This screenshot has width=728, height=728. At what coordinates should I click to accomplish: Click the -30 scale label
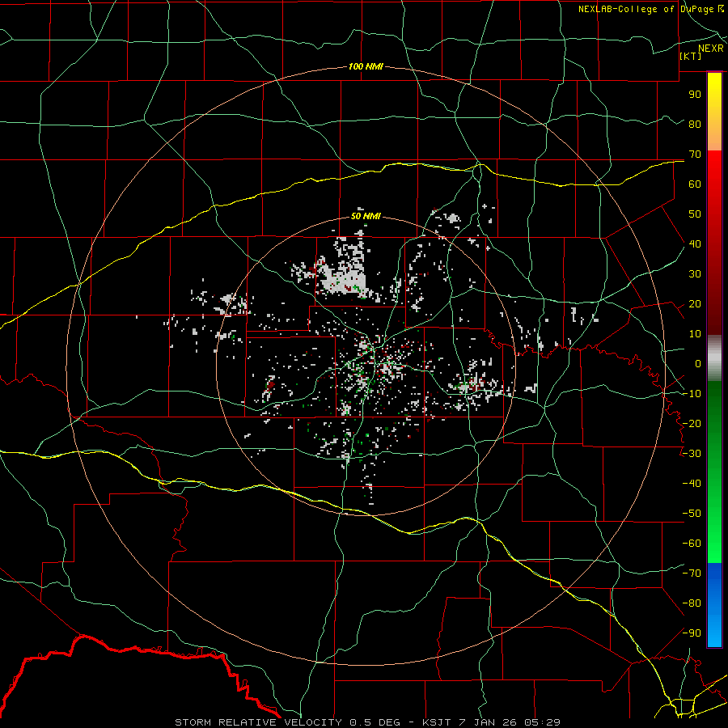coord(692,454)
